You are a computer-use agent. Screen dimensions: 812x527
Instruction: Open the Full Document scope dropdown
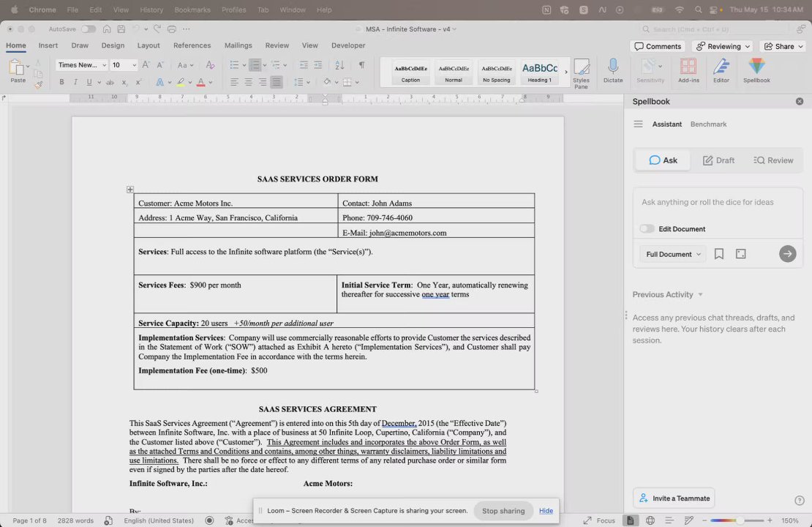coord(673,254)
